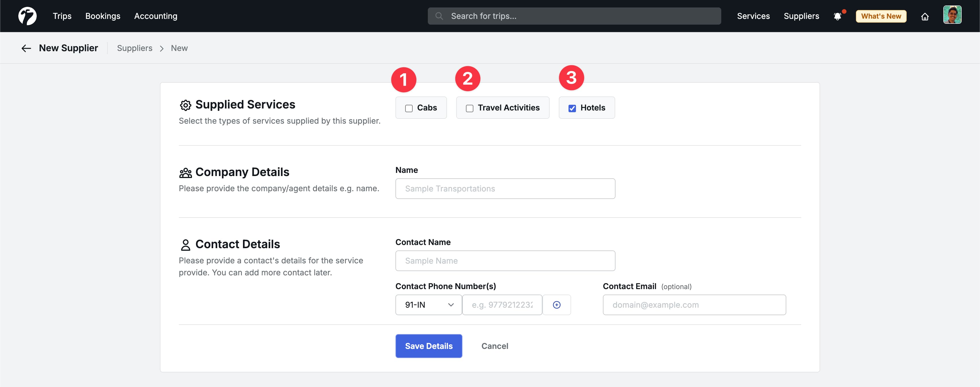The image size is (980, 387).
Task: Check the Travel Activities option
Action: [469, 108]
